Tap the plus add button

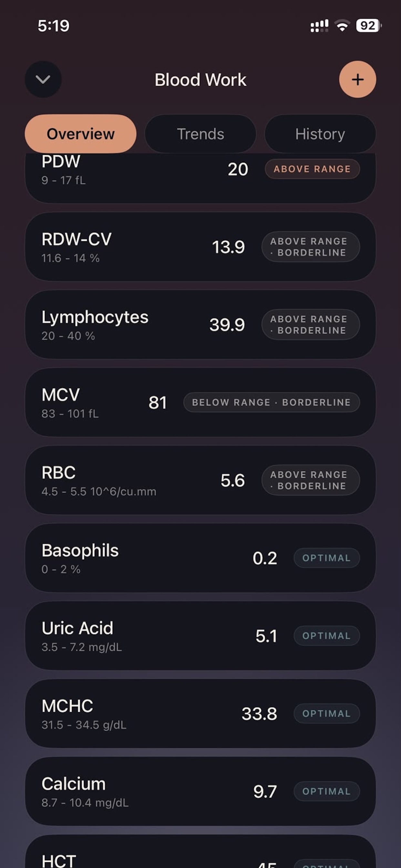[x=357, y=79]
